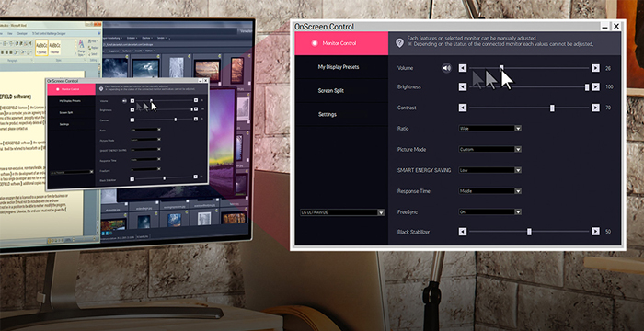Screen dimensions: 644x331
Task: Expand the Picture Mode dropdown
Action: click(490, 150)
